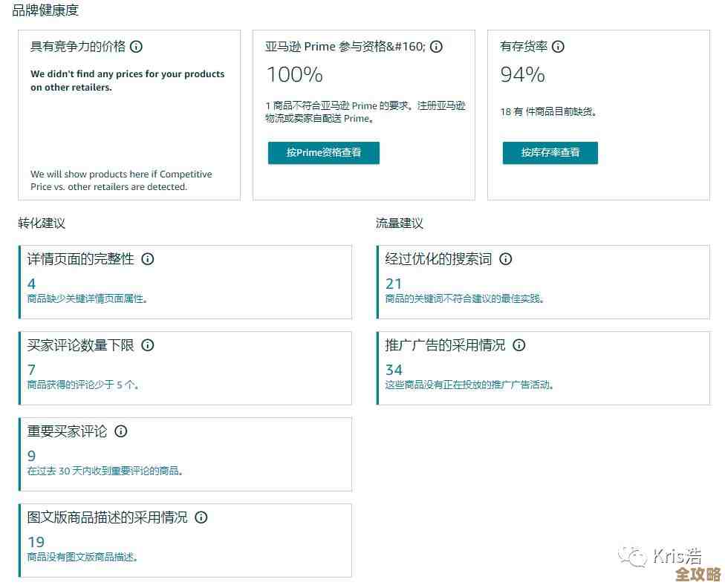Open the 重要买家评论 info icon
Screen dimensions: 725x588
[x=121, y=431]
